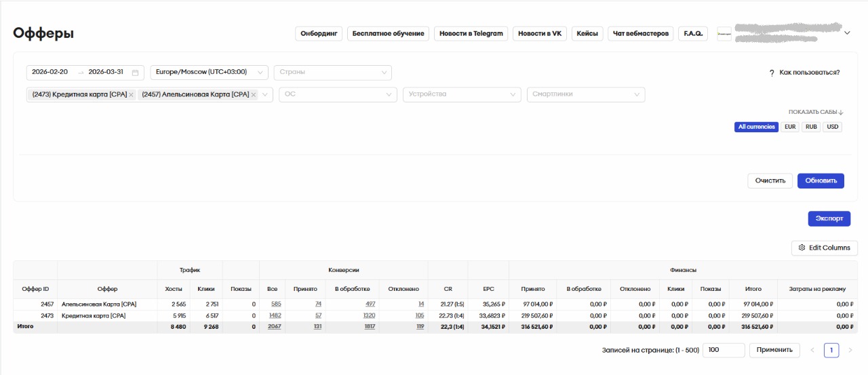Open the date range calendar icon
Screen dimensions: 868x375
point(135,73)
